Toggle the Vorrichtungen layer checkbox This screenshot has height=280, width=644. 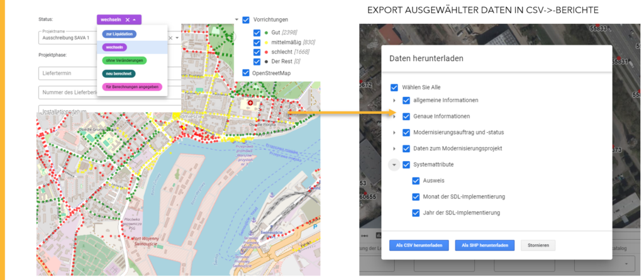pyautogui.click(x=246, y=20)
